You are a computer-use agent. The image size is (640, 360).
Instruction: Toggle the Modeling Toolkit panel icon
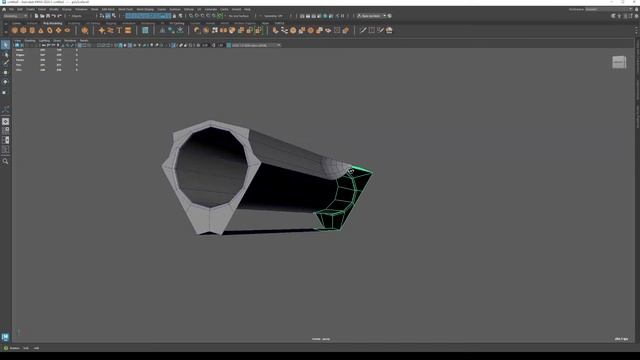(x=613, y=16)
